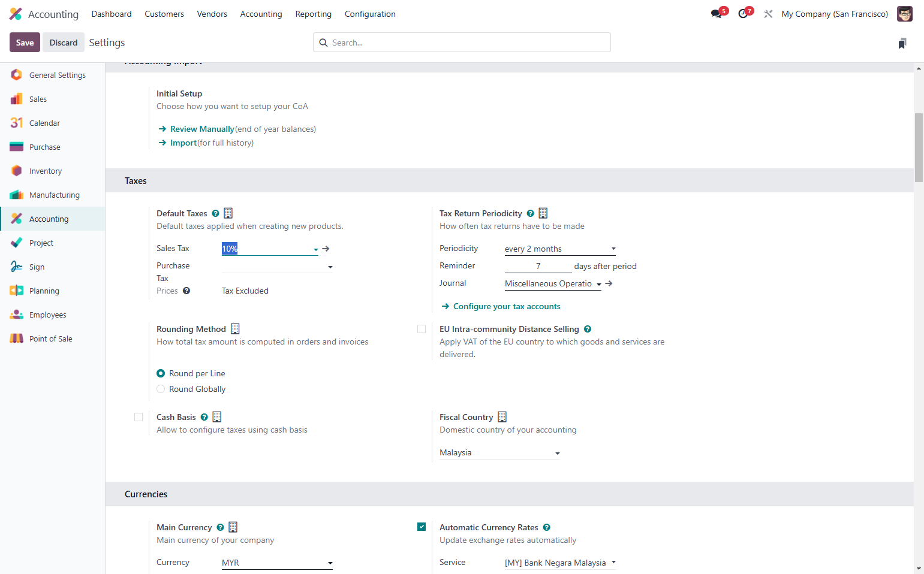This screenshot has height=574, width=924.
Task: Open the Customers menu
Action: pyautogui.click(x=164, y=14)
